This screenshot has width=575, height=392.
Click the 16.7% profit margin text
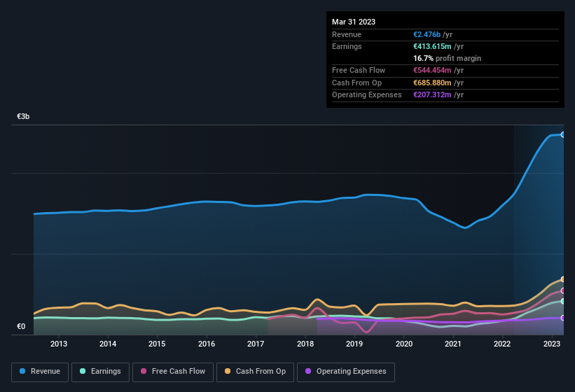coord(447,58)
